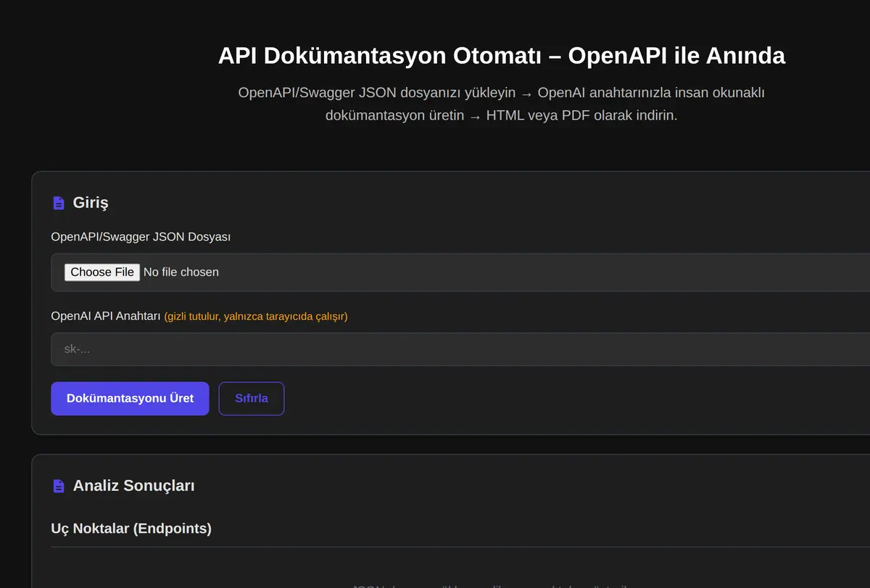870x588 pixels.
Task: Click the 'Uç Noktalar (Endpoints)' heading
Action: click(131, 529)
